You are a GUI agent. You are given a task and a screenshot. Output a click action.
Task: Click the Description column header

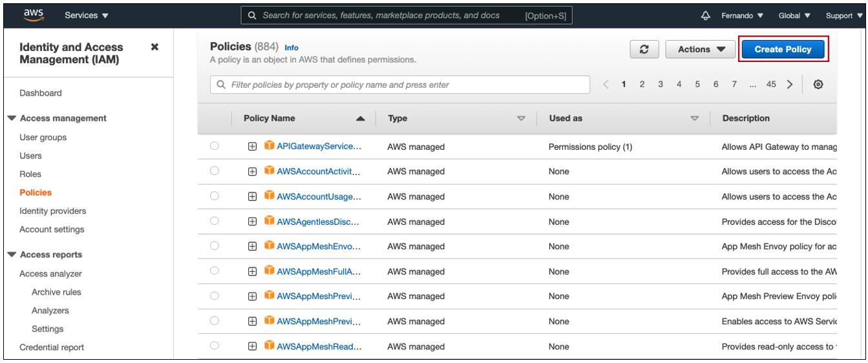point(746,118)
